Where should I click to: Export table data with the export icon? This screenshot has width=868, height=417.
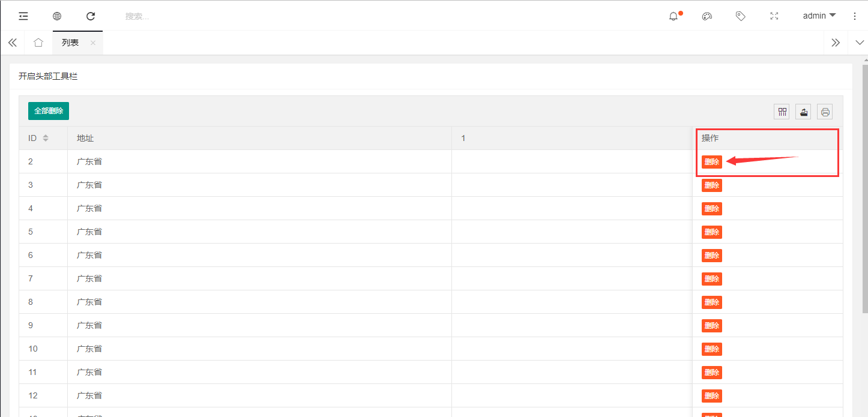pos(803,112)
